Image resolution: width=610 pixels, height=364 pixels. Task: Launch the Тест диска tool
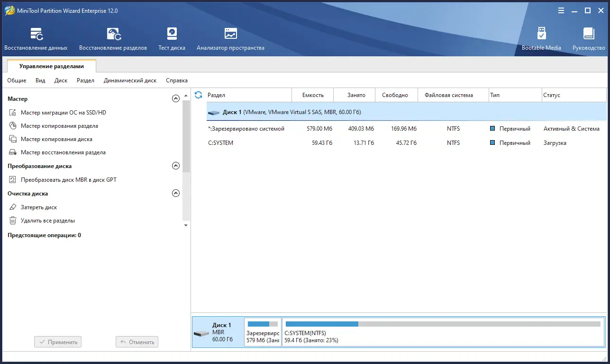pos(171,38)
